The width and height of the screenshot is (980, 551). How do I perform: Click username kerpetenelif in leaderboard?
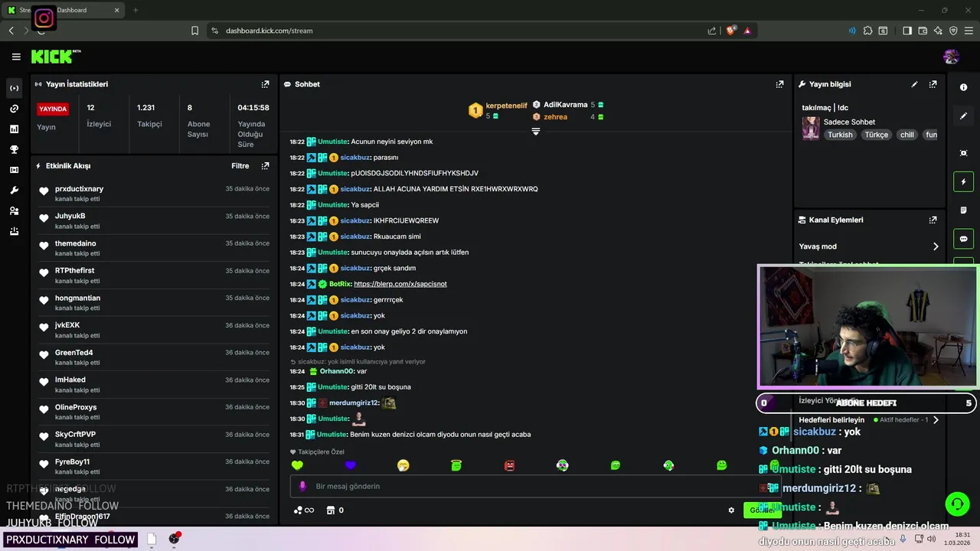tap(506, 106)
